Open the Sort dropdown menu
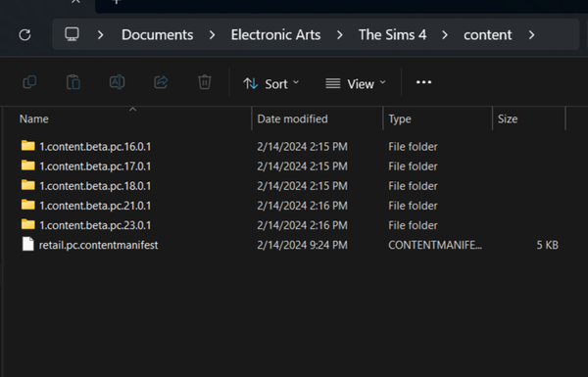Viewport: 588px width, 377px height. click(x=271, y=83)
